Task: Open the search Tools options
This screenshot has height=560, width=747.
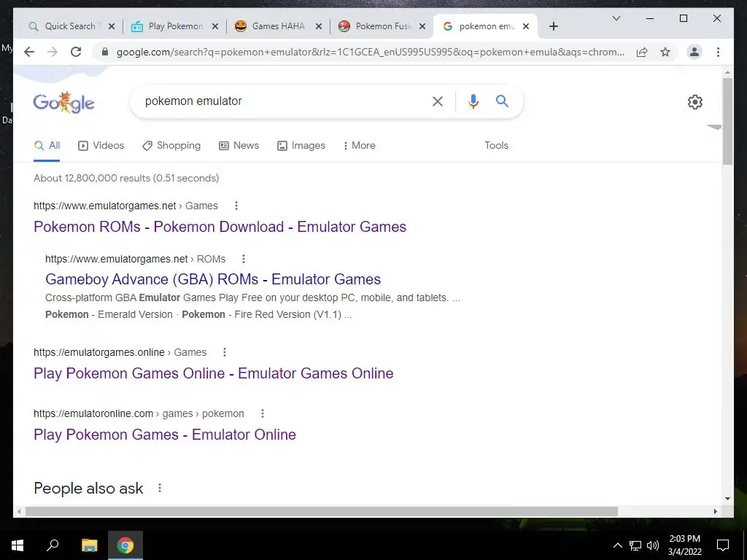Action: (496, 146)
